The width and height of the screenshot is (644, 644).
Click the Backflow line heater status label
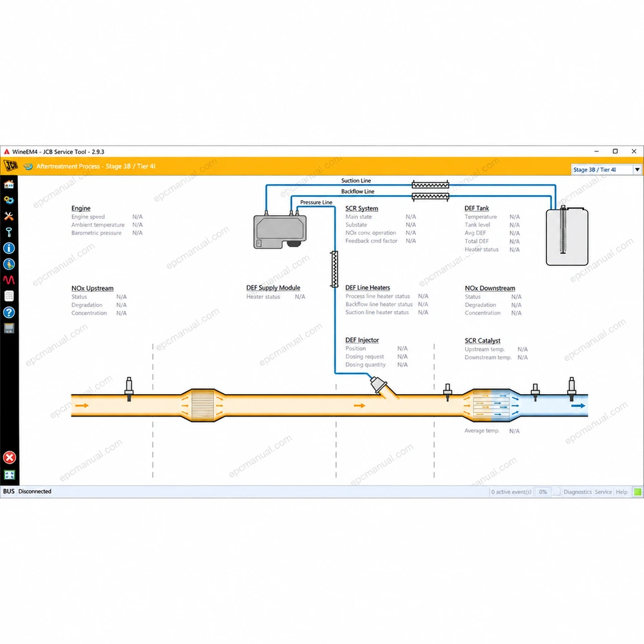[379, 305]
